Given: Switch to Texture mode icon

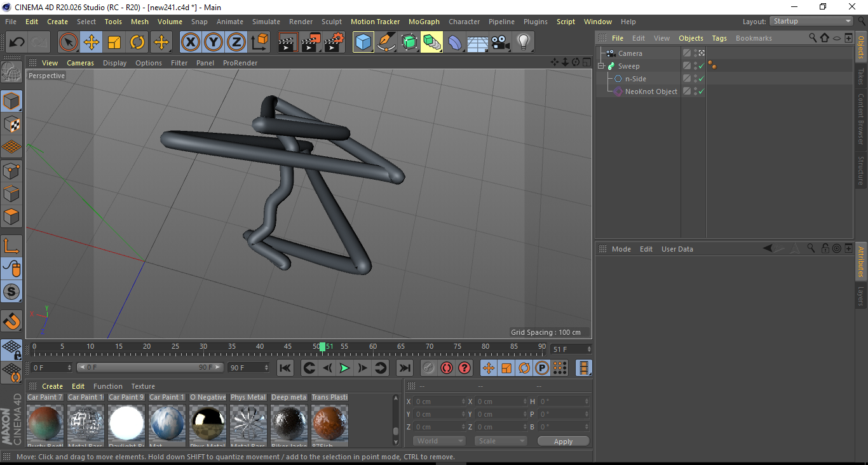Looking at the screenshot, I should pos(11,124).
